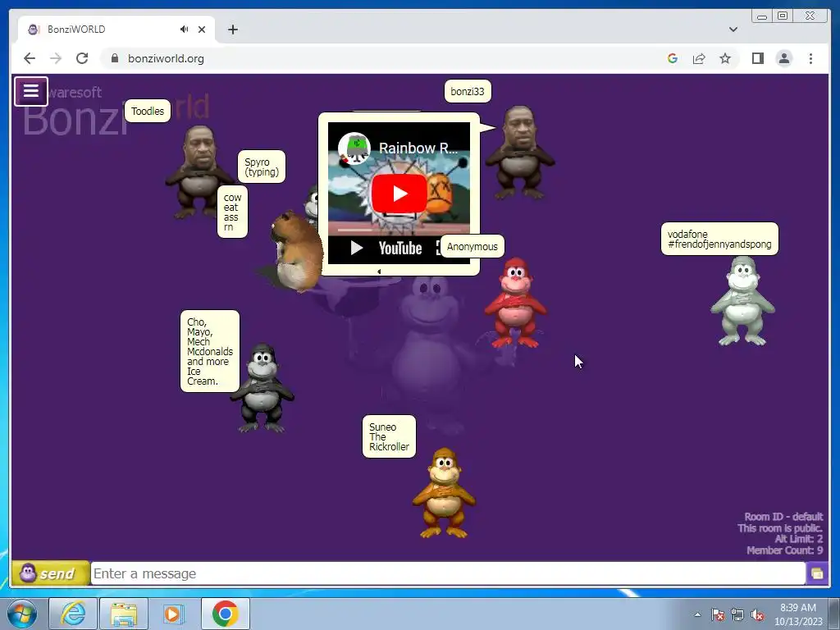Viewport: 840px width, 630px height.
Task: Open the network tray icon
Action: (737, 614)
